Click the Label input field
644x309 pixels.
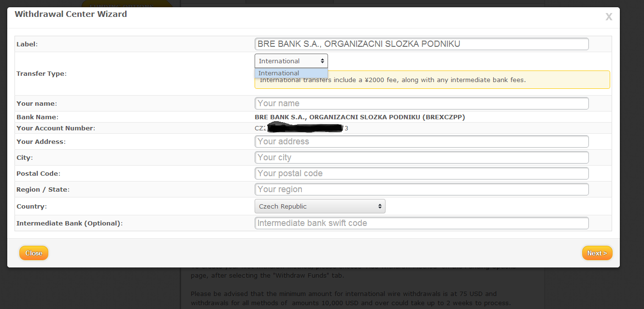point(422,44)
